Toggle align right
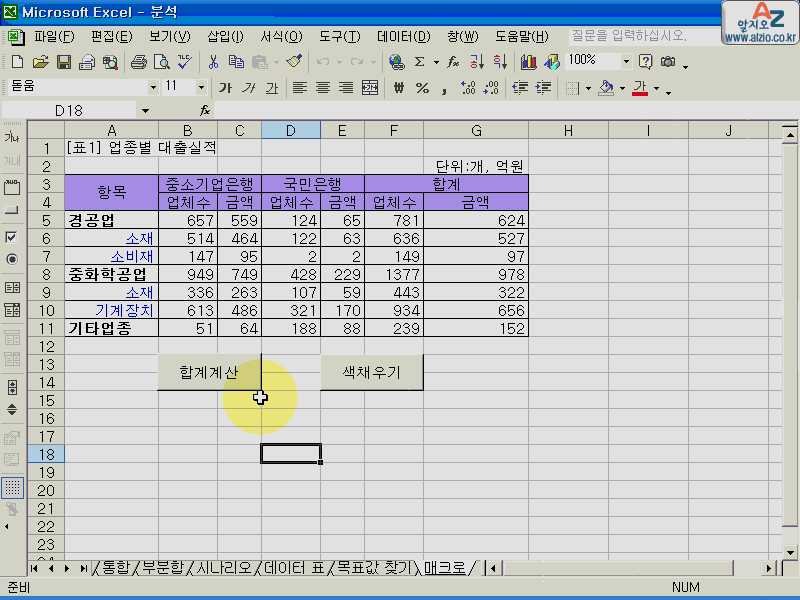The height and width of the screenshot is (600, 800). click(346, 88)
